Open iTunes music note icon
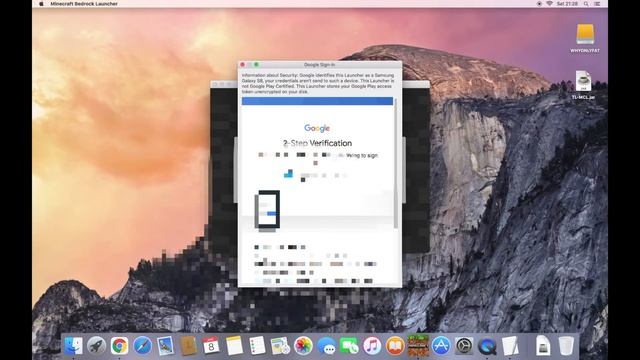The width and height of the screenshot is (640, 360). coord(372,346)
